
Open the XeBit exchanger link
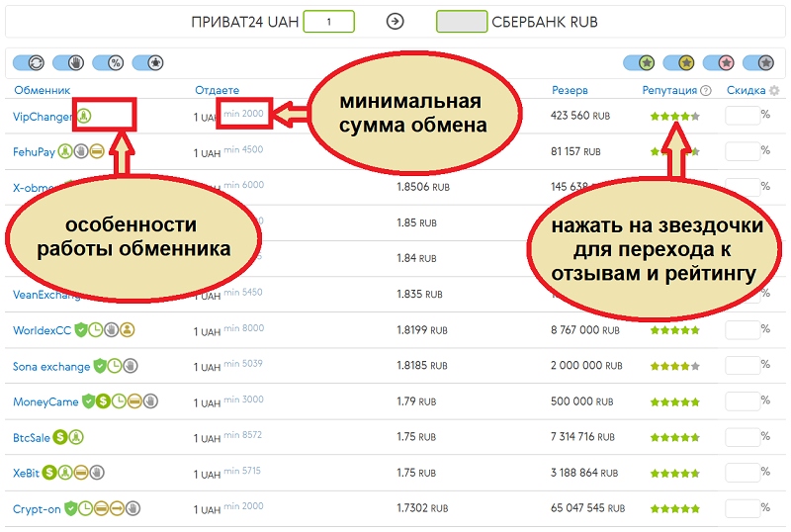27,474
